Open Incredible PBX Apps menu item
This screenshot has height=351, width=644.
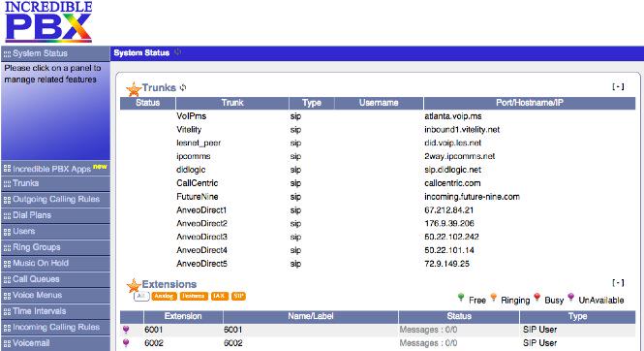[55, 169]
